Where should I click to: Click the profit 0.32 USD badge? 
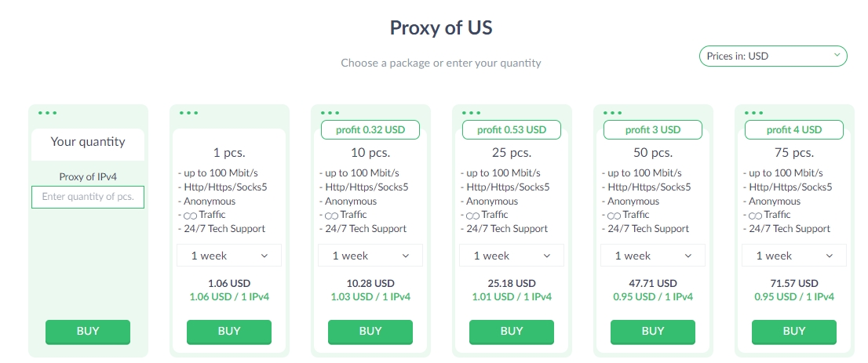click(370, 130)
